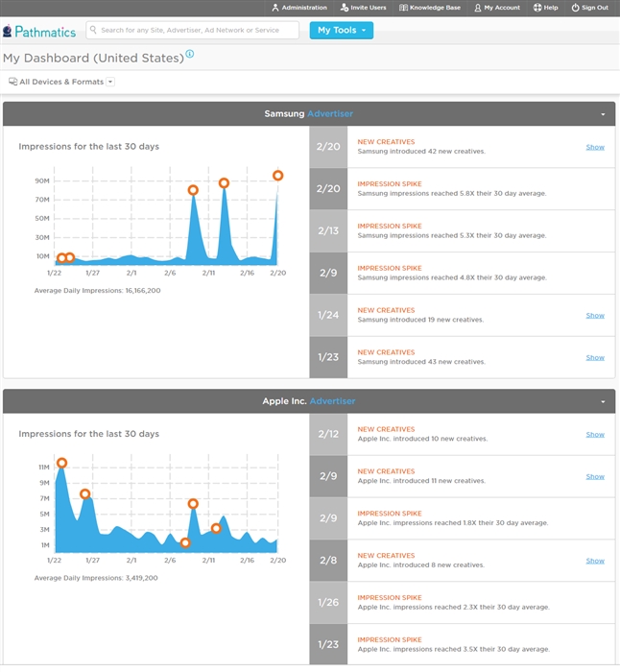620x672 pixels.
Task: Click the Samsung 2/13 impression spike entry
Action: point(451,230)
